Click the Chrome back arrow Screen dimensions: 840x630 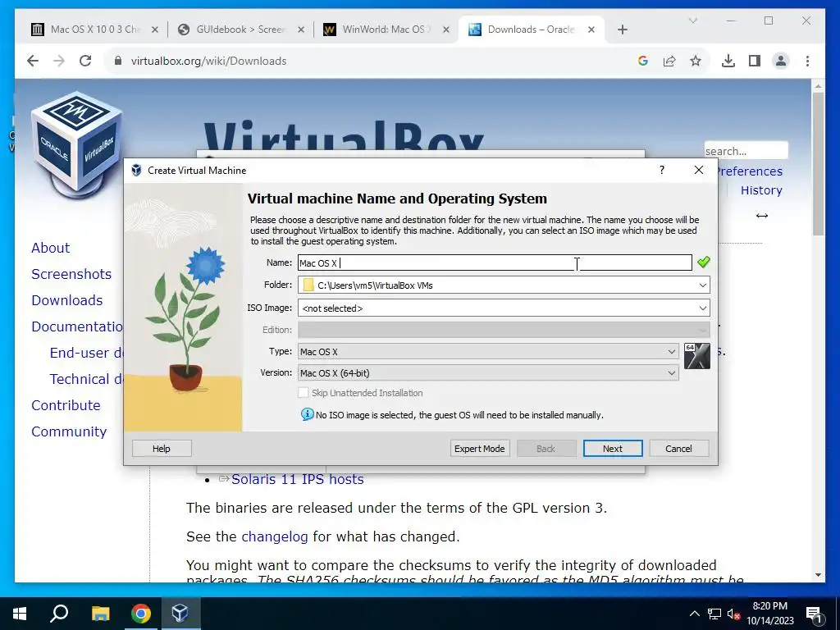pos(33,61)
